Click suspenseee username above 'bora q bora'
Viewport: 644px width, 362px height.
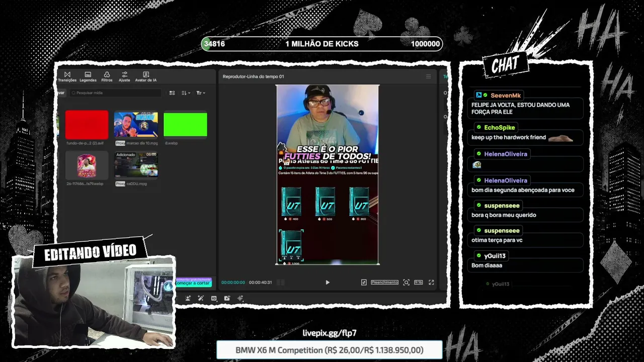tap(502, 206)
